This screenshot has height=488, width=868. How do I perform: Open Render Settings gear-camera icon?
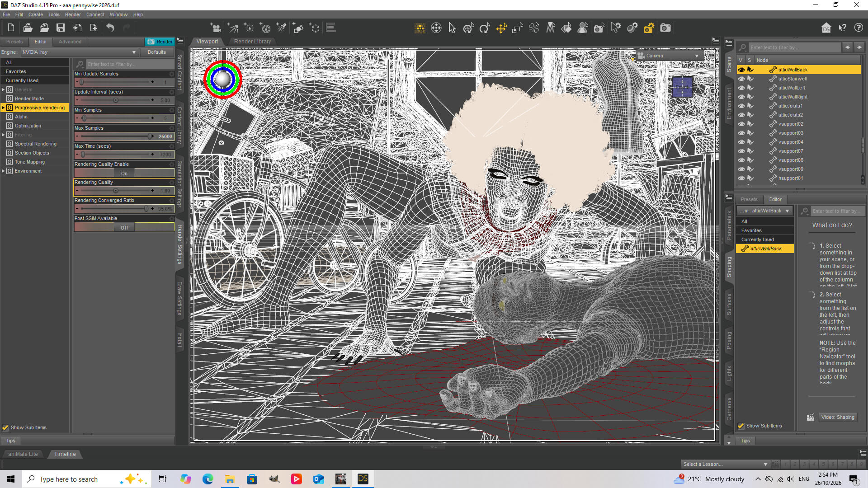[649, 28]
